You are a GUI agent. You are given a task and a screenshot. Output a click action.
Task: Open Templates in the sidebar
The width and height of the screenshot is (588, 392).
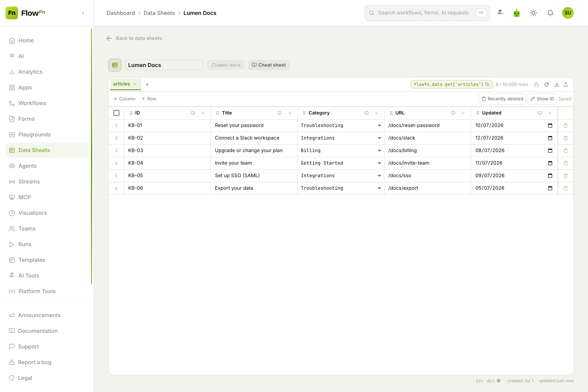(47, 260)
